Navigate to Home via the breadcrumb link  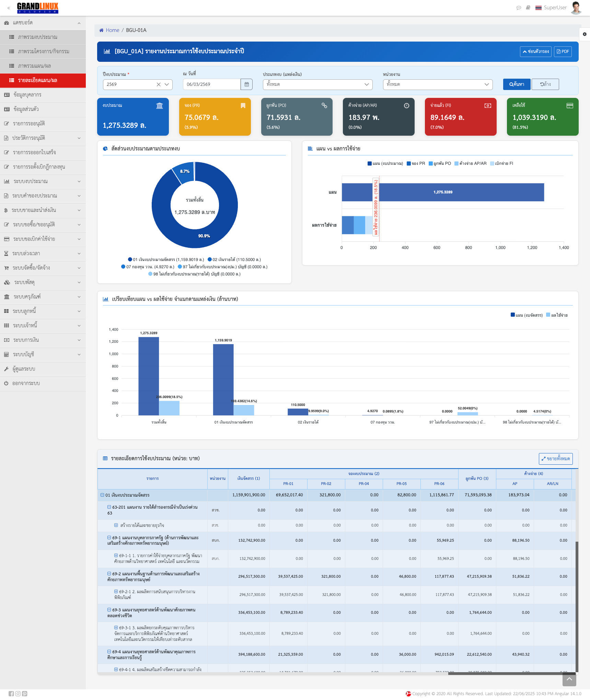pos(112,30)
